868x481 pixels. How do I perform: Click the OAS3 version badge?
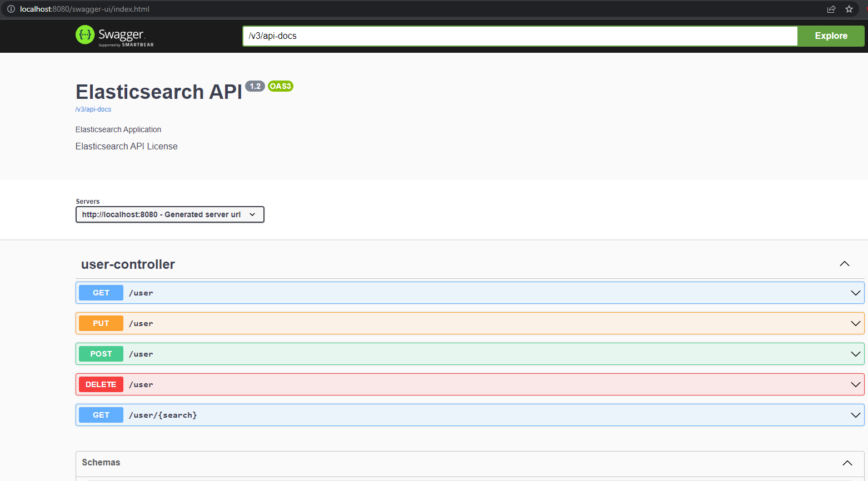pos(280,86)
